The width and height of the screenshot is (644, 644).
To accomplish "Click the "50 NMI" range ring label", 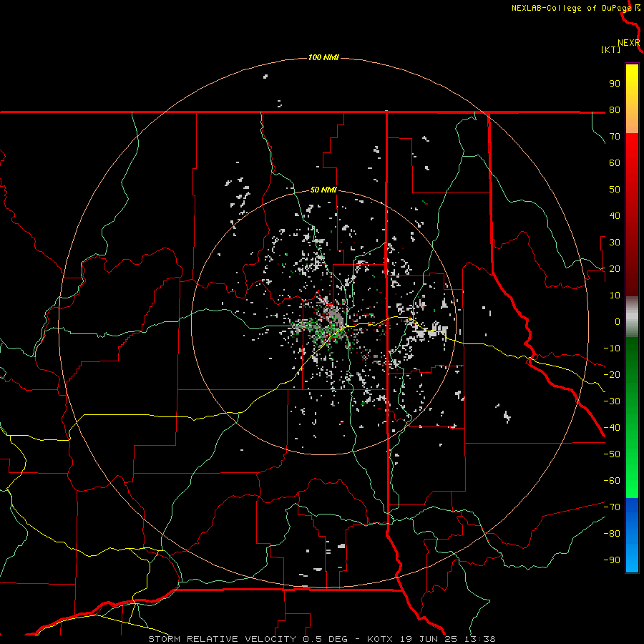I will 323,190.
